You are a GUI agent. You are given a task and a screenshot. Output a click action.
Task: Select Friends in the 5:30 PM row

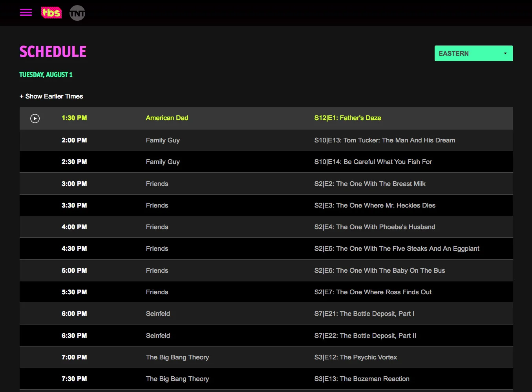tap(157, 292)
